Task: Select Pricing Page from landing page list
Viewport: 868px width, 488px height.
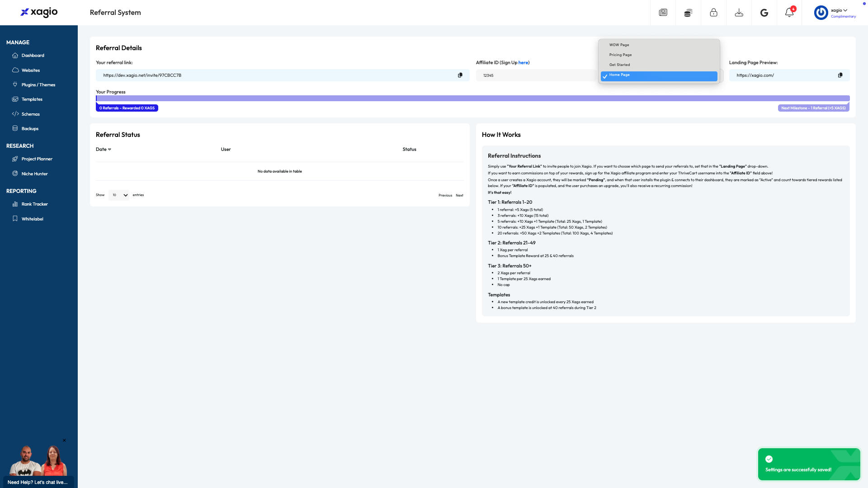Action: pos(659,55)
